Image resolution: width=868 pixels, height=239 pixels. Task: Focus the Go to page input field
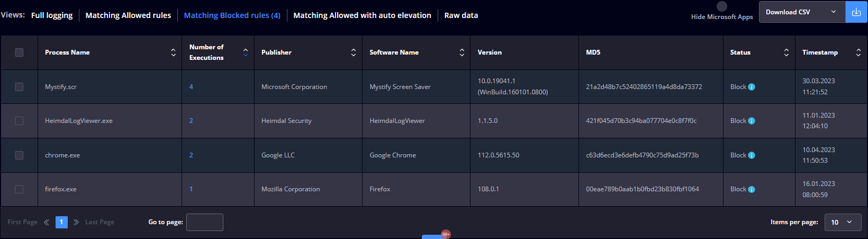click(x=205, y=222)
